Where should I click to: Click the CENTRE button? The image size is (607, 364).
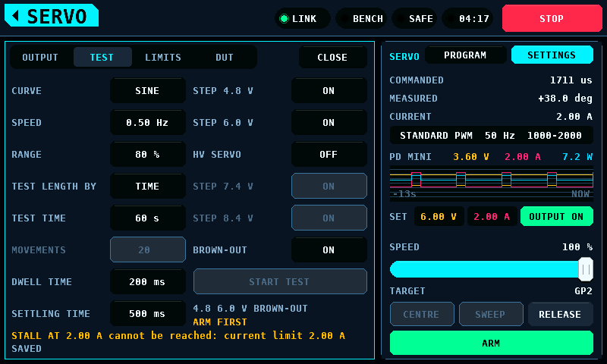(422, 314)
